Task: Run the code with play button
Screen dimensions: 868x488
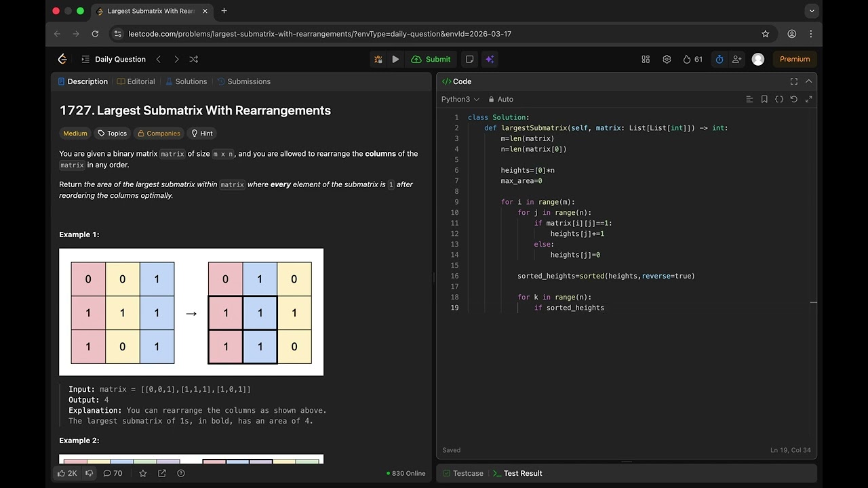Action: [x=395, y=59]
